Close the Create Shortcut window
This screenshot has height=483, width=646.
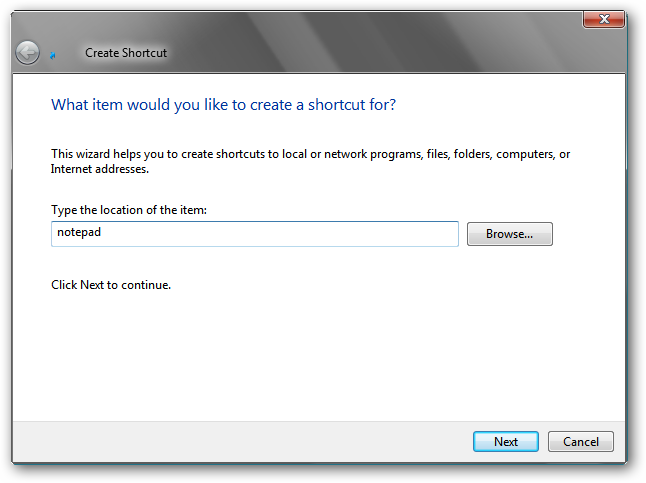pos(604,19)
